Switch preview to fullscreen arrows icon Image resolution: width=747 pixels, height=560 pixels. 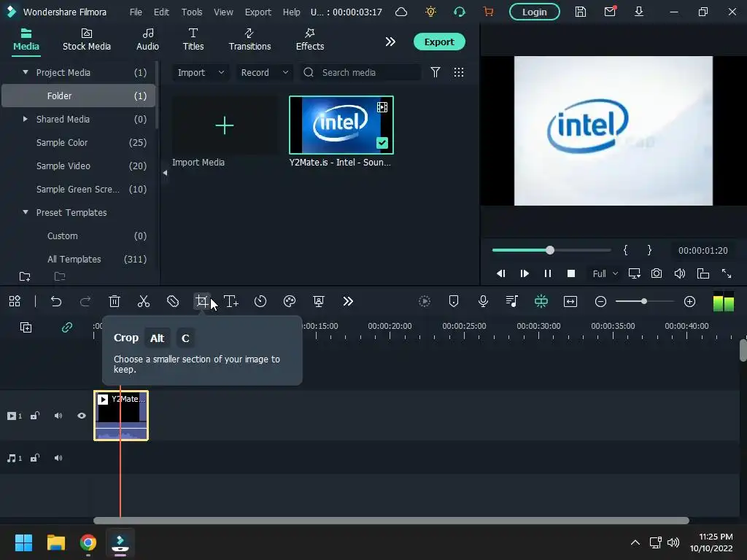(727, 273)
